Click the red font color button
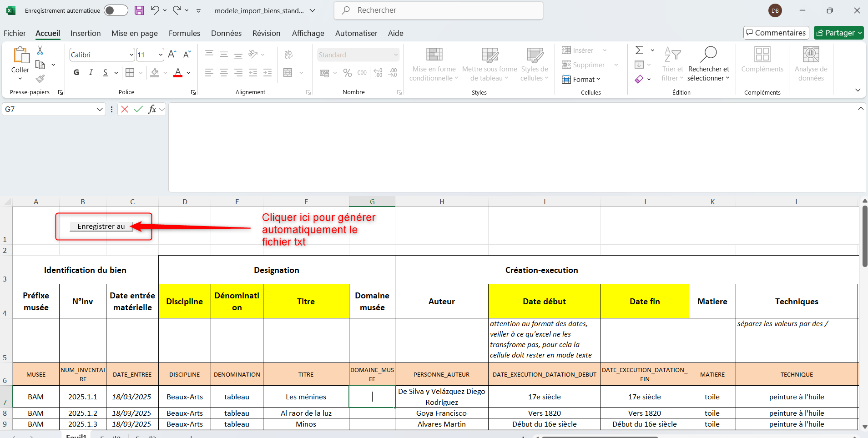The height and width of the screenshot is (438, 868). coord(178,73)
